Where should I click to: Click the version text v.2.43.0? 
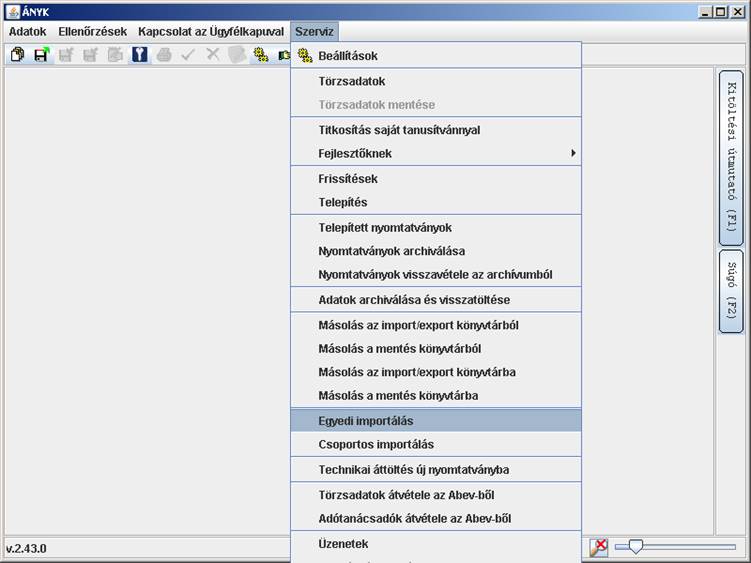(26, 549)
